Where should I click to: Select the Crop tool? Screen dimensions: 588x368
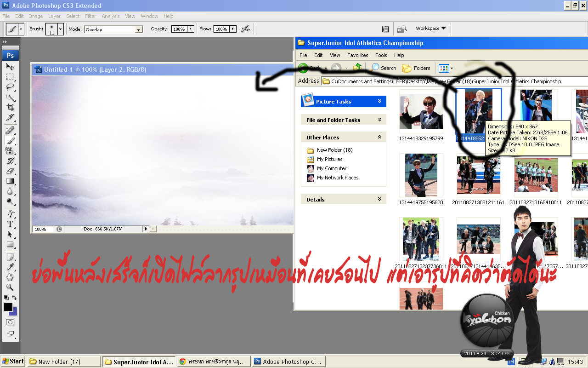coord(10,107)
